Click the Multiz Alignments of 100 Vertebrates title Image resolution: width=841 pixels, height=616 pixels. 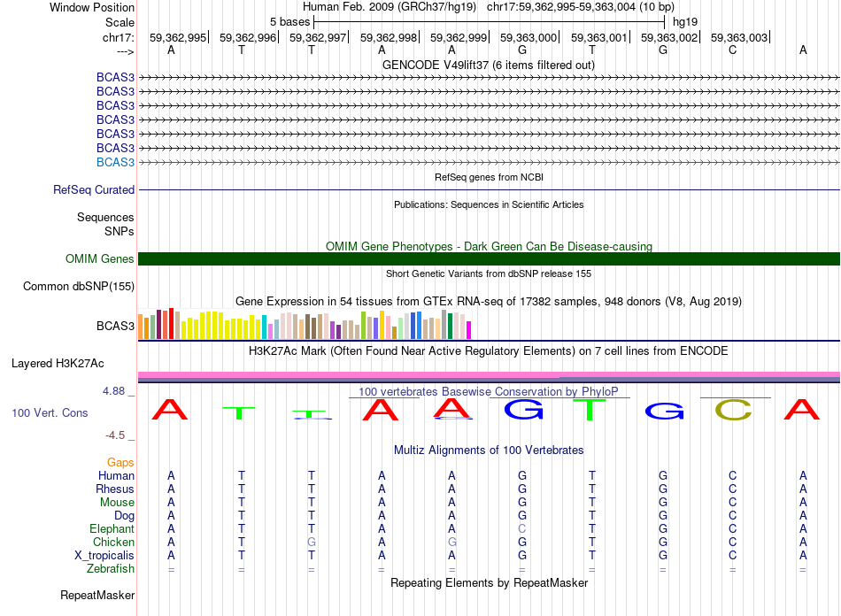tap(489, 450)
